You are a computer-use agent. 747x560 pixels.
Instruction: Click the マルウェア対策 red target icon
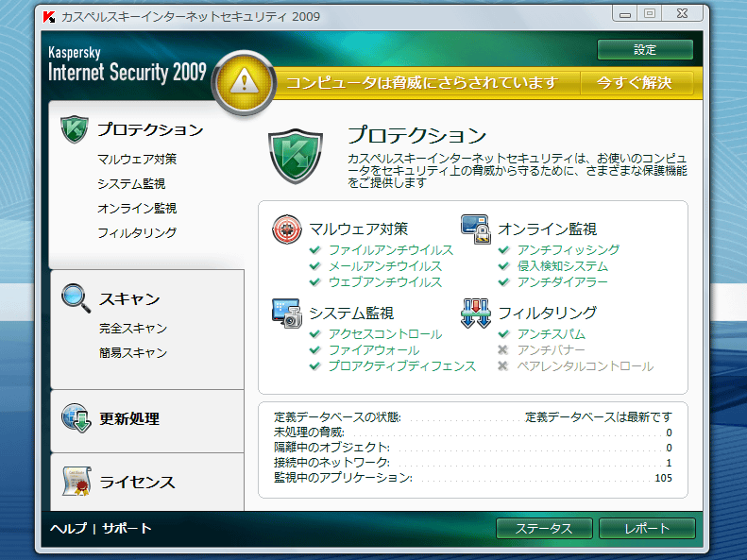[x=287, y=229]
